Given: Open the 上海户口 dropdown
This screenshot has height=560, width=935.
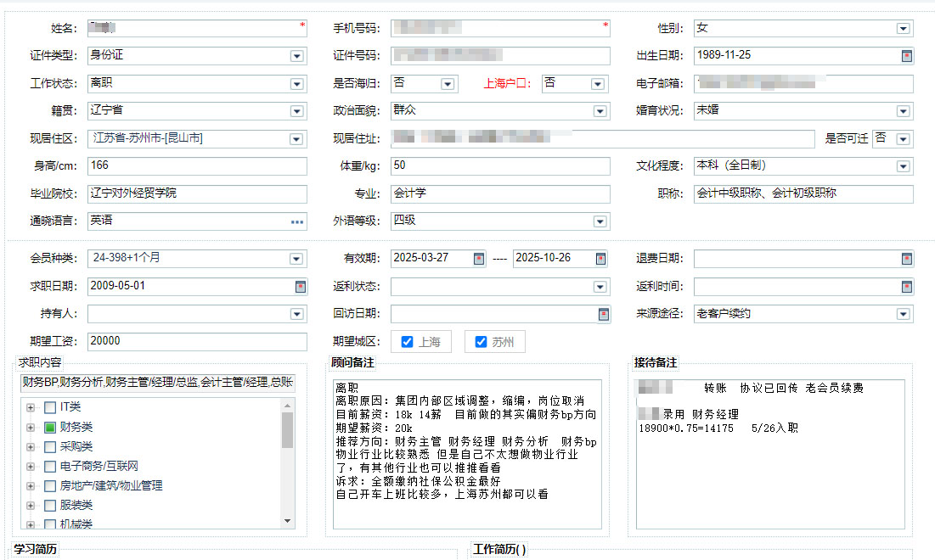Looking at the screenshot, I should click(598, 84).
